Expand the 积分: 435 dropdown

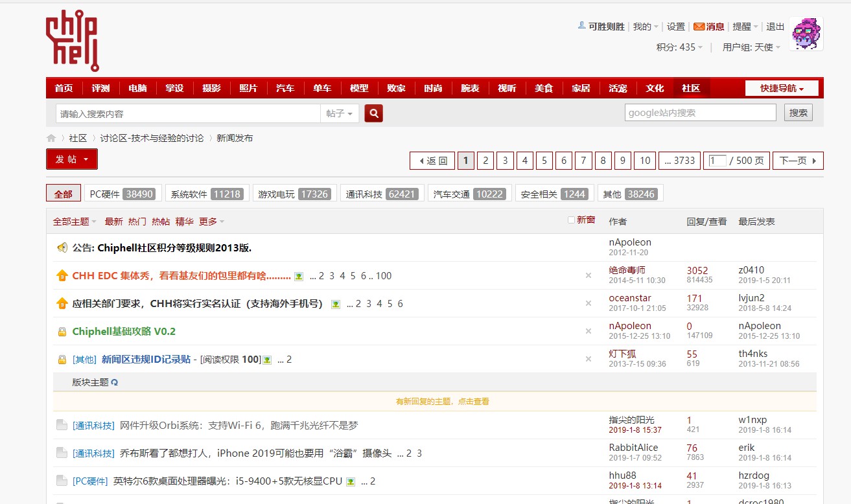click(x=680, y=47)
